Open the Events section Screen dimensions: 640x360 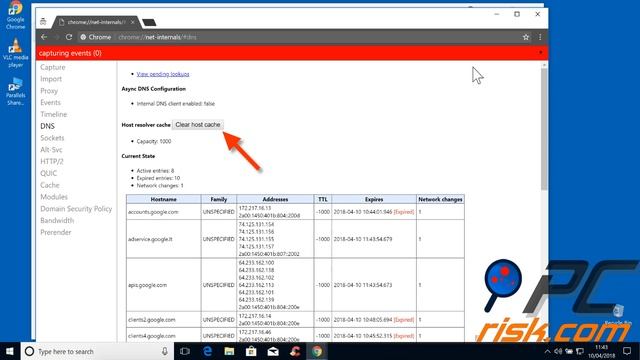50,102
